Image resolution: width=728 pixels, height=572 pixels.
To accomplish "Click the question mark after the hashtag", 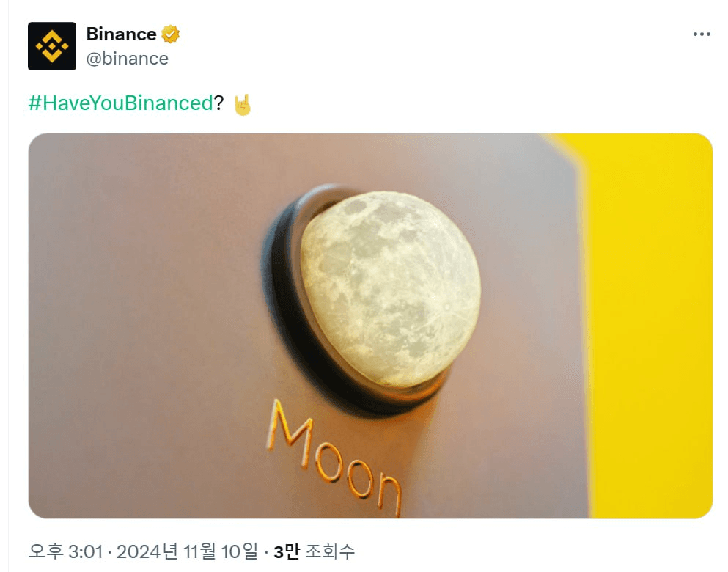I will [x=218, y=103].
